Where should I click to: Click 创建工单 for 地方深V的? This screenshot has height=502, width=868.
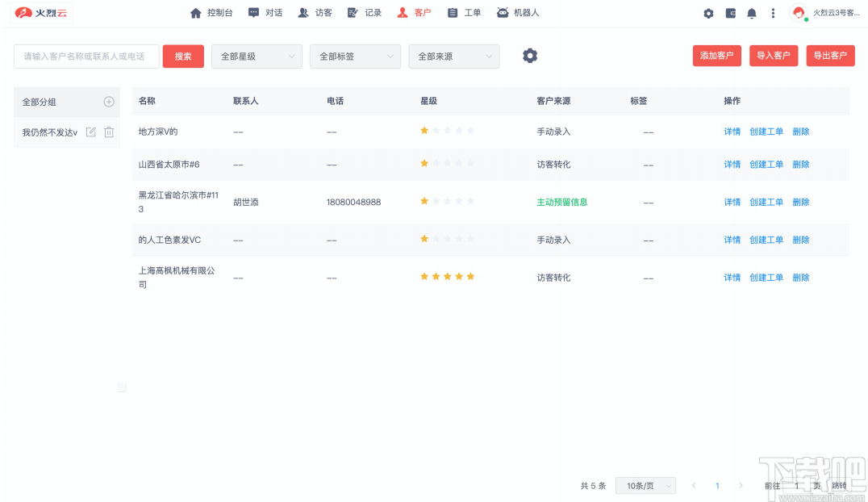(766, 132)
